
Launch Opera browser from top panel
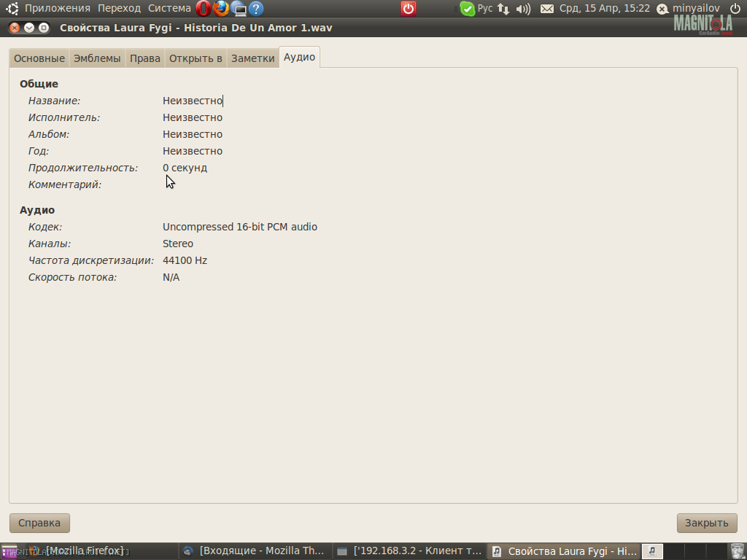[x=203, y=9]
